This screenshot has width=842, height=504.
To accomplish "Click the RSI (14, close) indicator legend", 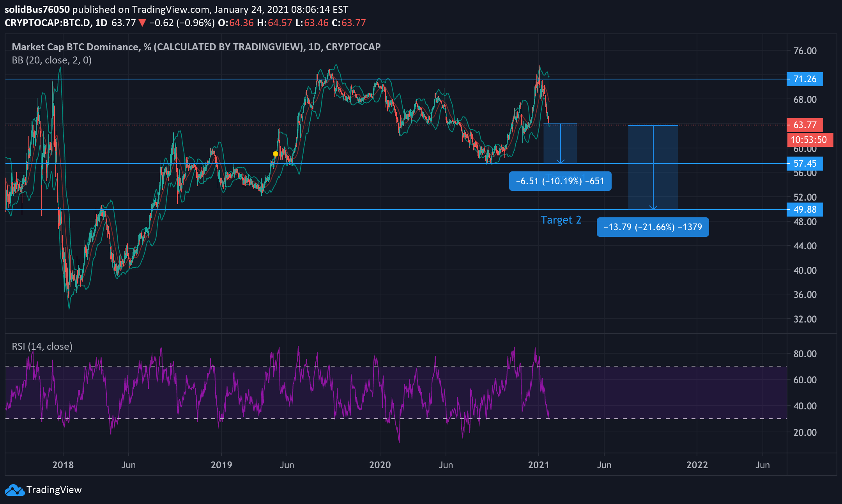I will click(x=42, y=346).
